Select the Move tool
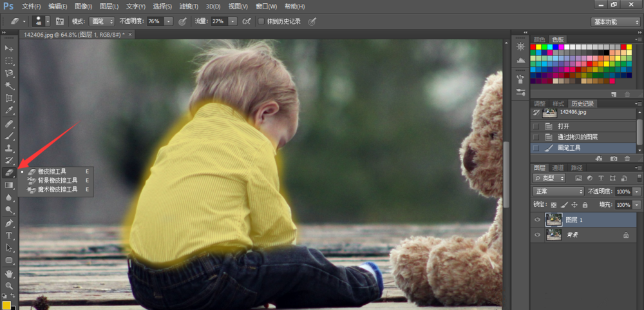Viewport: 644px width, 310px height. 8,48
